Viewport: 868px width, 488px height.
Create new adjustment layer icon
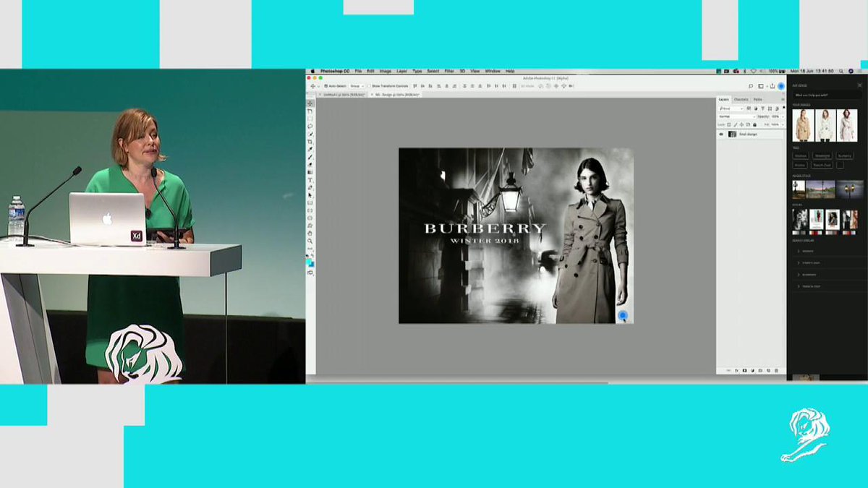[x=752, y=371]
